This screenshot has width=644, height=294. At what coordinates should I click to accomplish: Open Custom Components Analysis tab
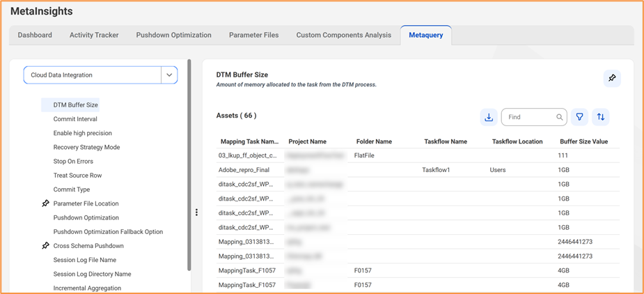[x=344, y=35]
